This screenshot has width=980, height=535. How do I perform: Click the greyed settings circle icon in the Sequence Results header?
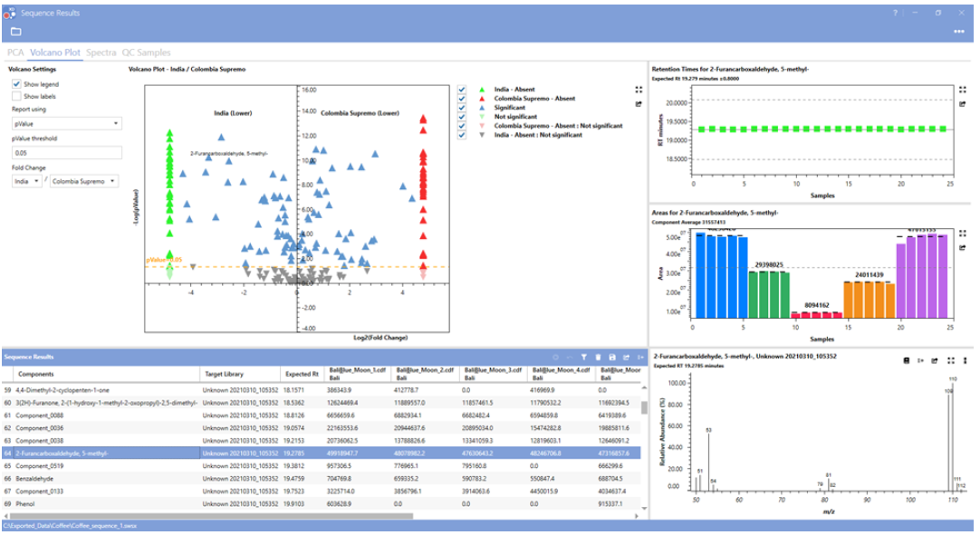pyautogui.click(x=555, y=358)
